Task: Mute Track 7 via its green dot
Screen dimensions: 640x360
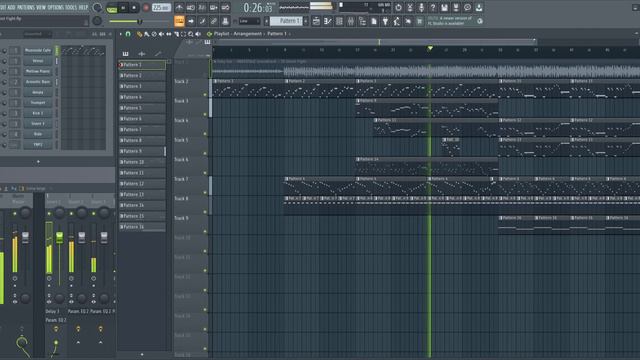Action: tap(205, 192)
